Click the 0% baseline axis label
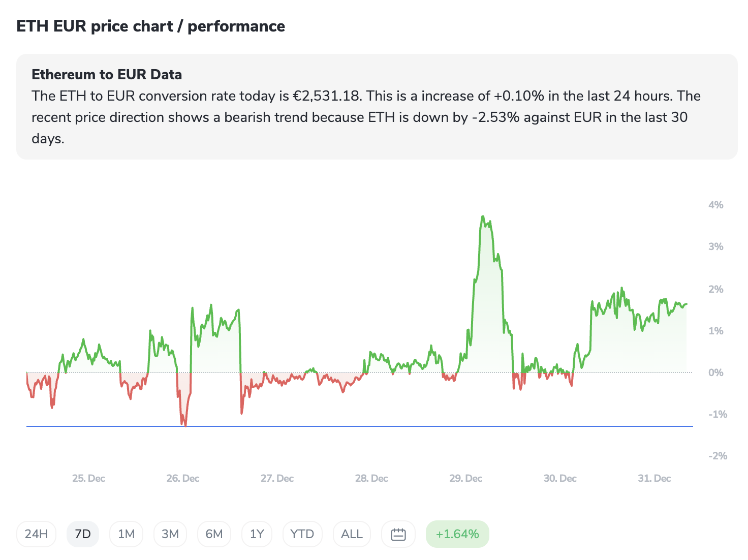748x560 pixels. coord(715,372)
